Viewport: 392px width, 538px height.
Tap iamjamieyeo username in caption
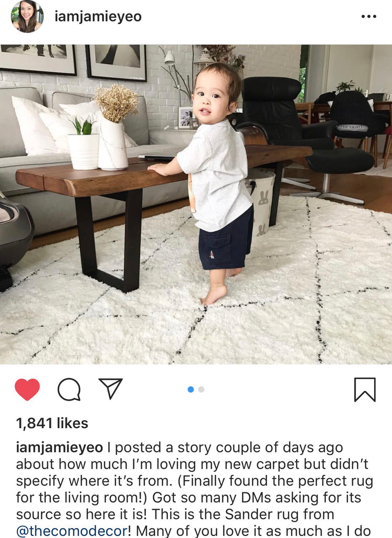pyautogui.click(x=59, y=448)
